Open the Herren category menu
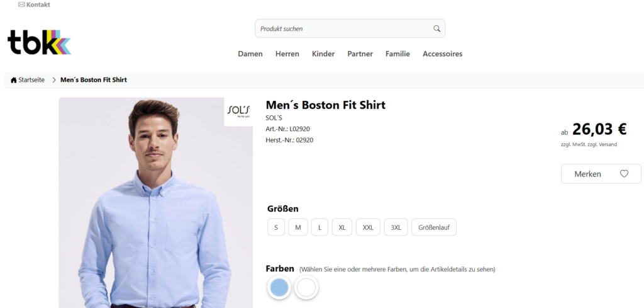 point(287,54)
